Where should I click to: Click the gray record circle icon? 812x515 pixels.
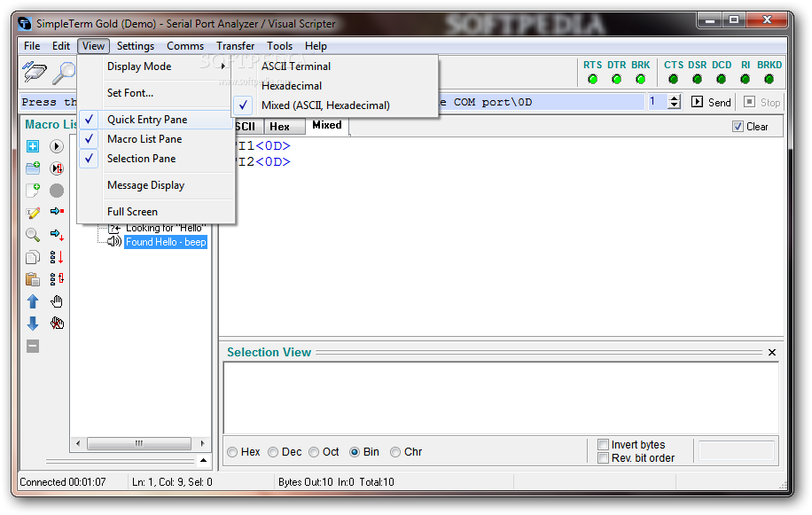pos(57,191)
